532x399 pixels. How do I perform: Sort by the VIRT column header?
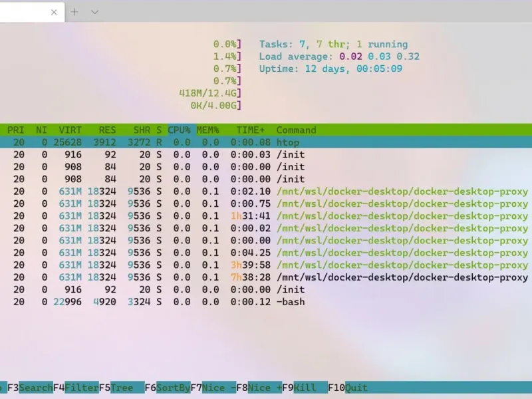pyautogui.click(x=70, y=130)
